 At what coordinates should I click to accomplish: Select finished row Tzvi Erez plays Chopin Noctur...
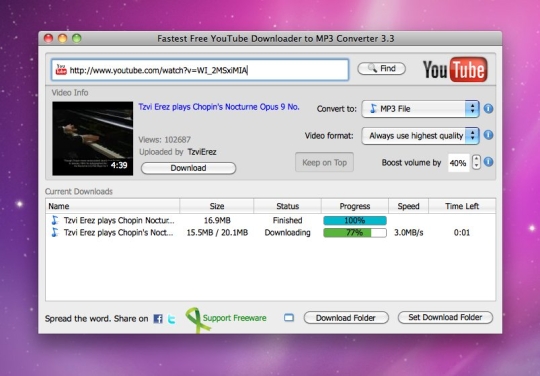[x=270, y=220]
